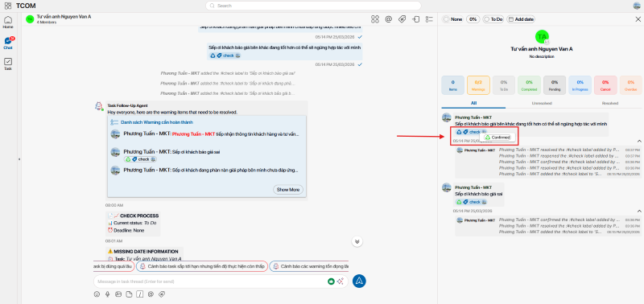
Task: Click 'No description' in details panel
Action: tap(541, 56)
